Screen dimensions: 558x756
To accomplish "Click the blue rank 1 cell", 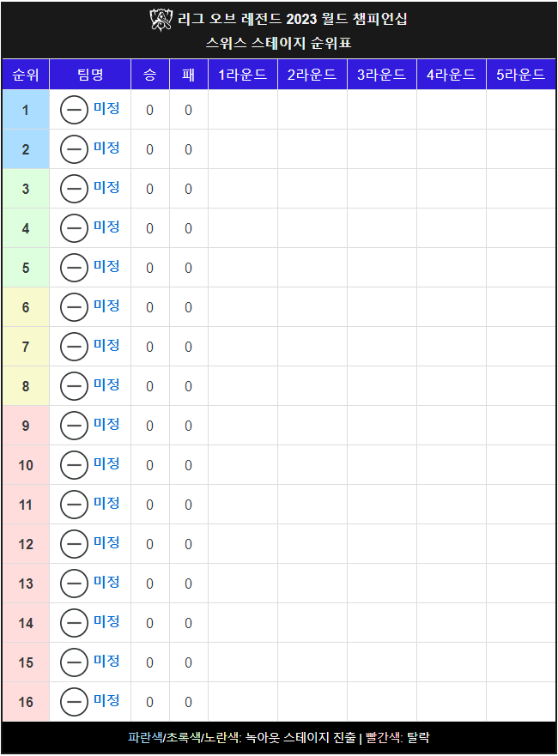I will click(26, 110).
